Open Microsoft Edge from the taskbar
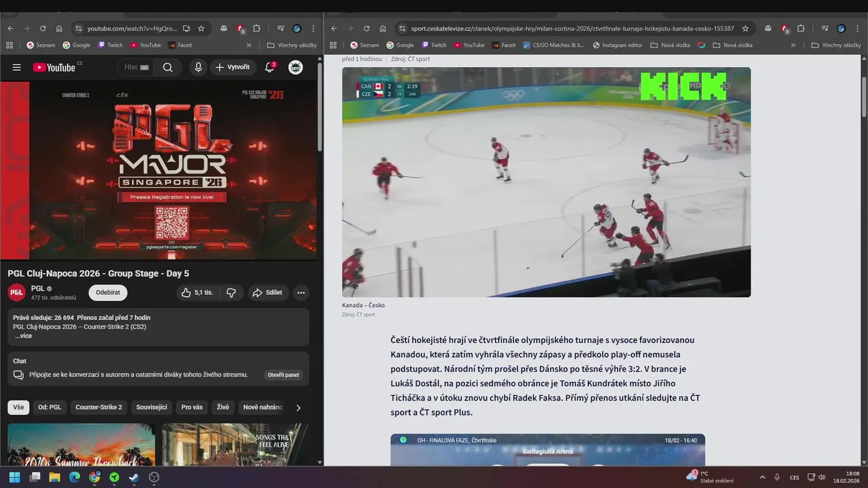Image resolution: width=868 pixels, height=488 pixels. coord(75,477)
